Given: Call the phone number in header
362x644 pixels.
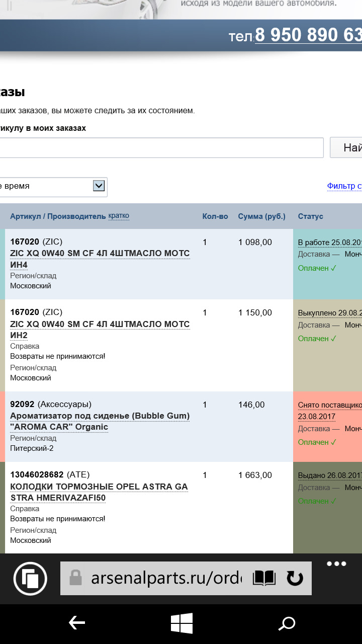Looking at the screenshot, I should 308,35.
